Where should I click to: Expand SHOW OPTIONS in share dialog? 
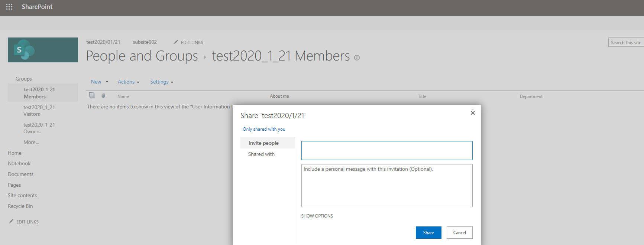(317, 216)
